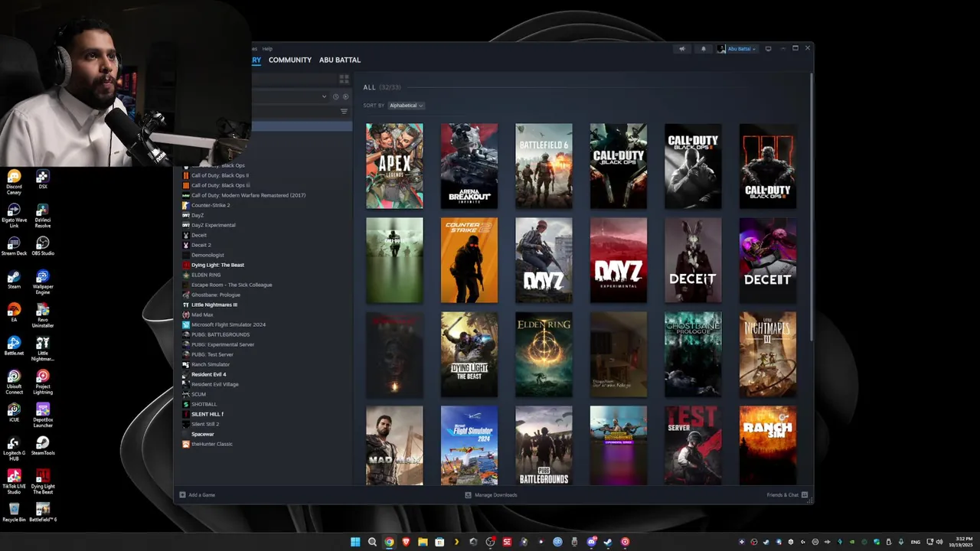The height and width of the screenshot is (551, 980).
Task: Open the Steam announcements megaphone icon
Action: (681, 49)
